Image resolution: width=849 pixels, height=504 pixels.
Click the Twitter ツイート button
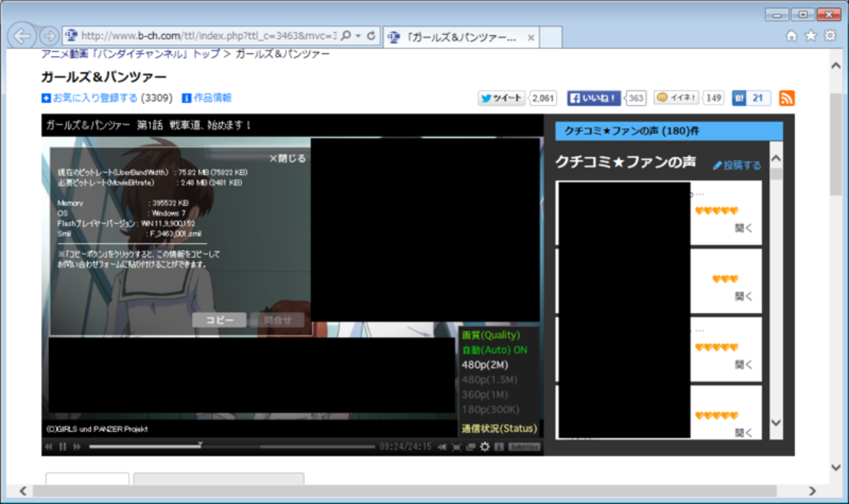(502, 98)
